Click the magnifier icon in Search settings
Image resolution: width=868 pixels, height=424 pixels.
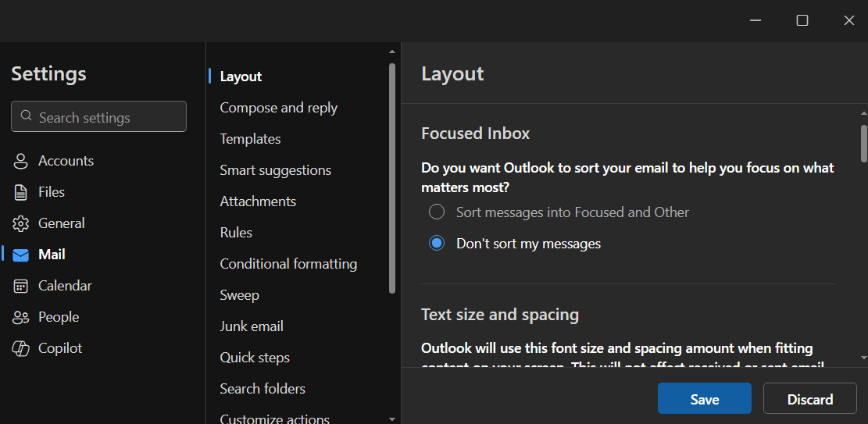tap(26, 116)
